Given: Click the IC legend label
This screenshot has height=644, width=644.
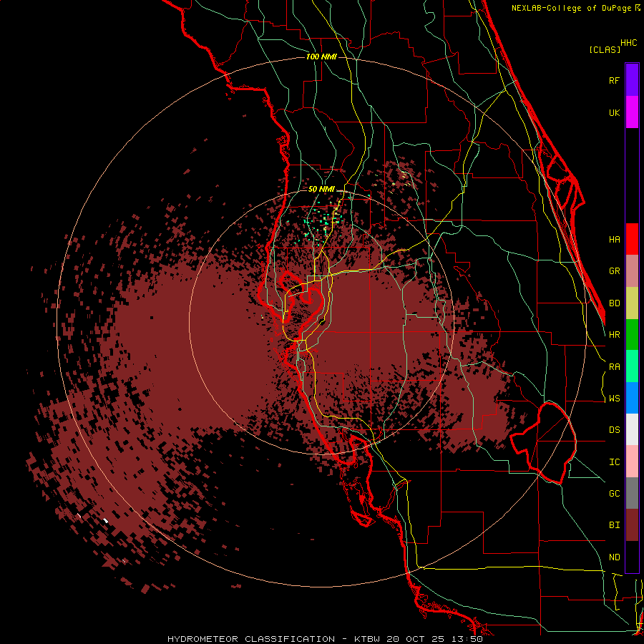Looking at the screenshot, I should tap(614, 462).
